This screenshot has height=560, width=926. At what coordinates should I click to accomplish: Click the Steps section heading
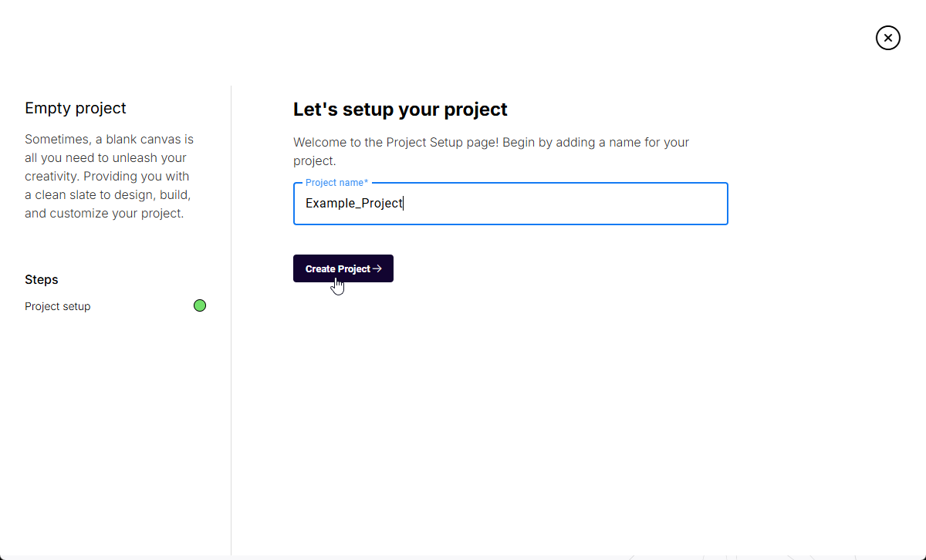click(42, 279)
